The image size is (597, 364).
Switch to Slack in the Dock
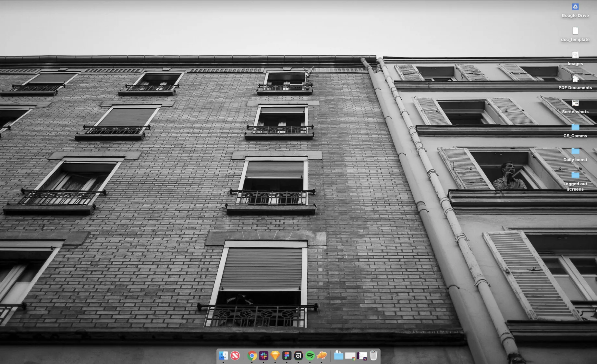coord(263,356)
